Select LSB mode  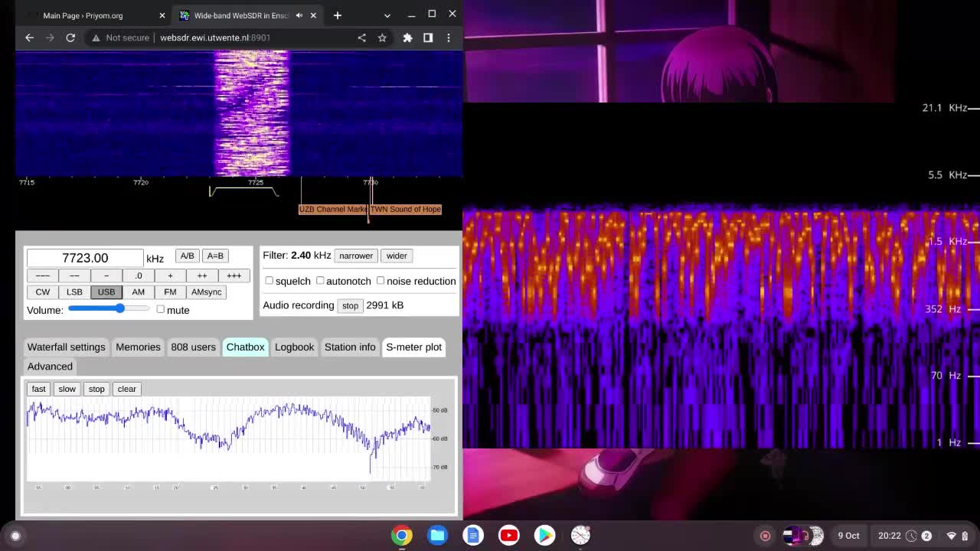74,292
